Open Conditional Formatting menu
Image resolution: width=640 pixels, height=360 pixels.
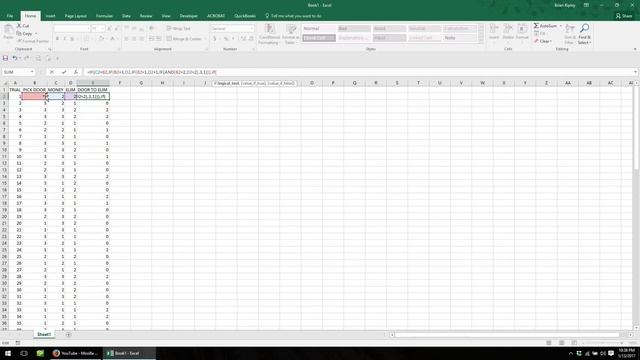pos(269,34)
